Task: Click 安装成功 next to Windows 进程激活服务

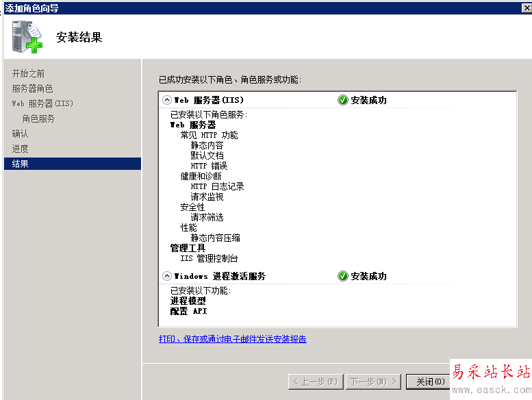Action: pyautogui.click(x=369, y=276)
